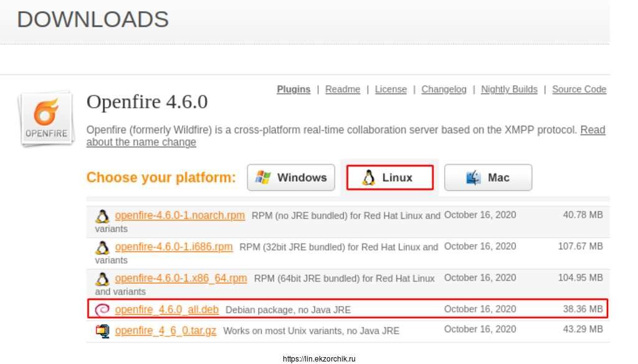
Task: Switch to the Mac platform tab
Action: (488, 178)
